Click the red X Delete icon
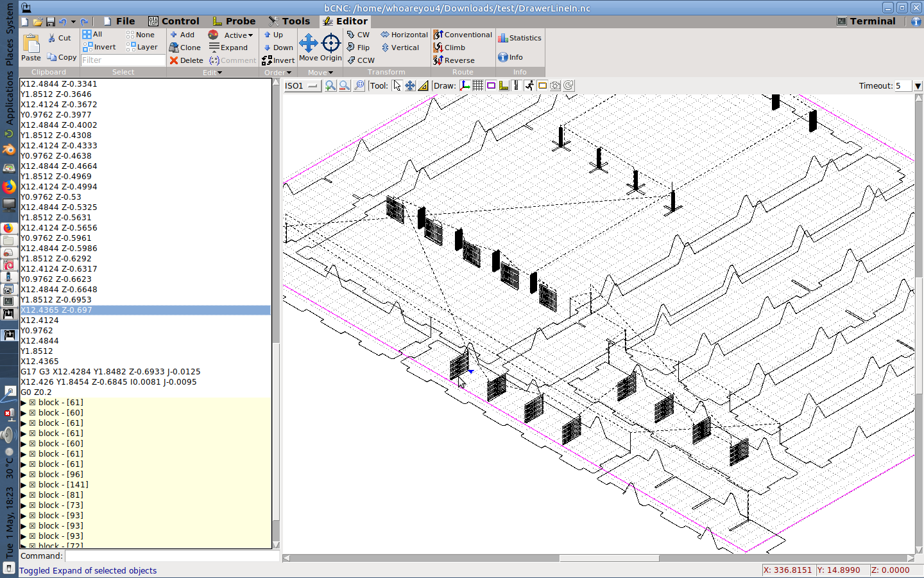Image resolution: width=924 pixels, height=578 pixels. point(174,60)
